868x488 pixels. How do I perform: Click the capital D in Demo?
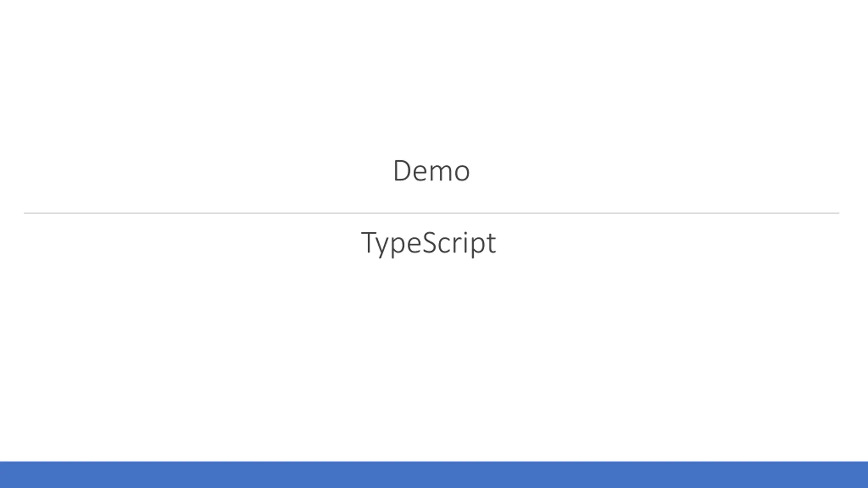coord(402,170)
